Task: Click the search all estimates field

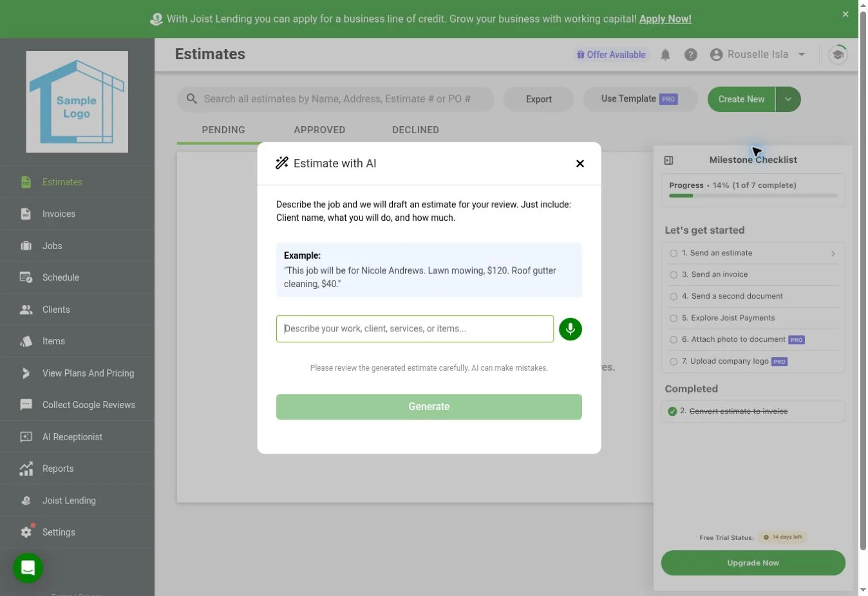Action: click(335, 99)
